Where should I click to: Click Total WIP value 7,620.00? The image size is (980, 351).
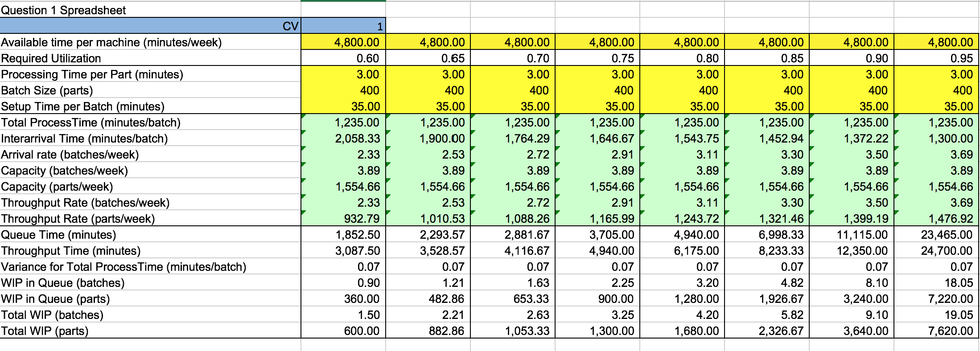(951, 331)
